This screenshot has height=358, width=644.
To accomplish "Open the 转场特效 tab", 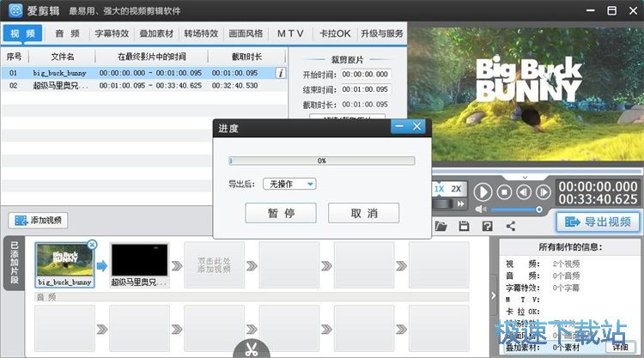I will click(x=201, y=33).
